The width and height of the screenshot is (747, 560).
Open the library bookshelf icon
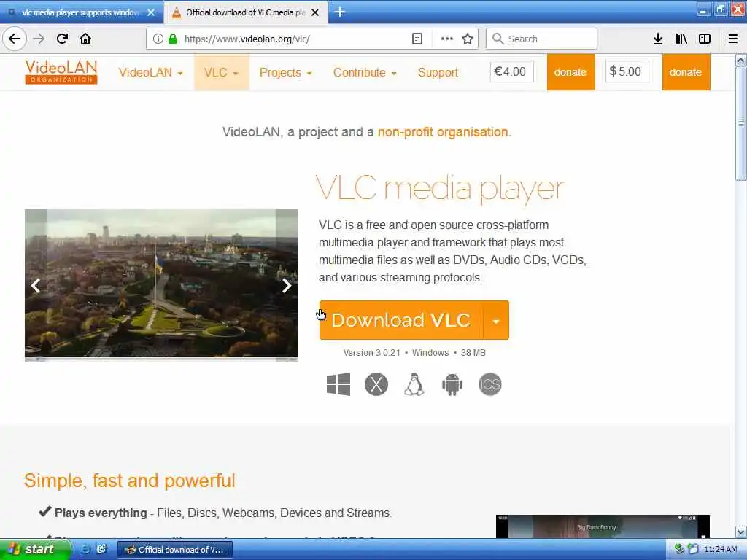[x=681, y=39]
